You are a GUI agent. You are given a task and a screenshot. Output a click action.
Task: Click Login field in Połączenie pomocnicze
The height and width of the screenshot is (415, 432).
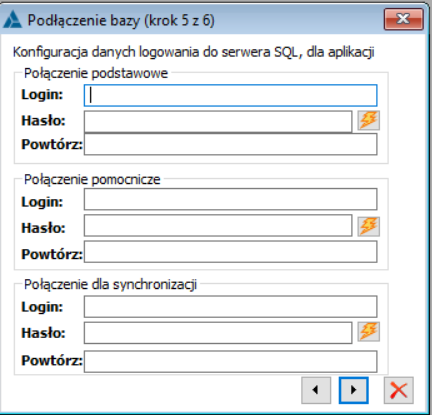[230, 199]
